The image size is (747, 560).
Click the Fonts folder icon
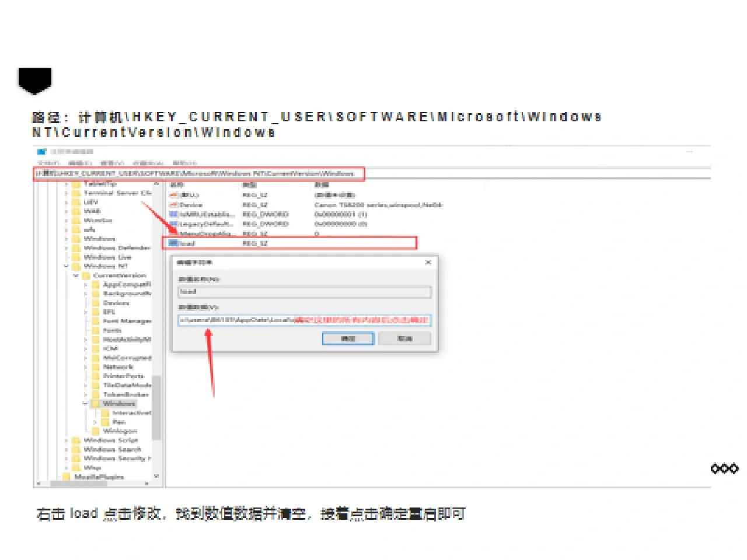coord(96,330)
